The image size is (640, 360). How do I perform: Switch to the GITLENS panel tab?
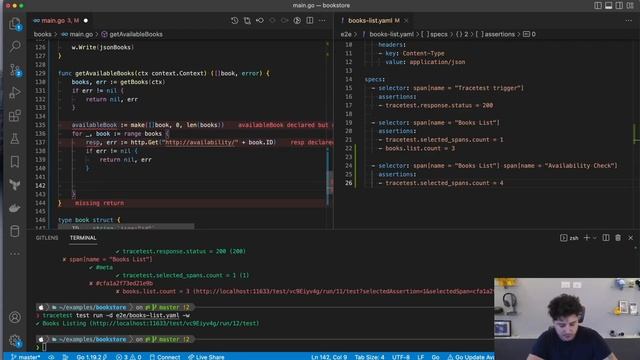pos(47,238)
